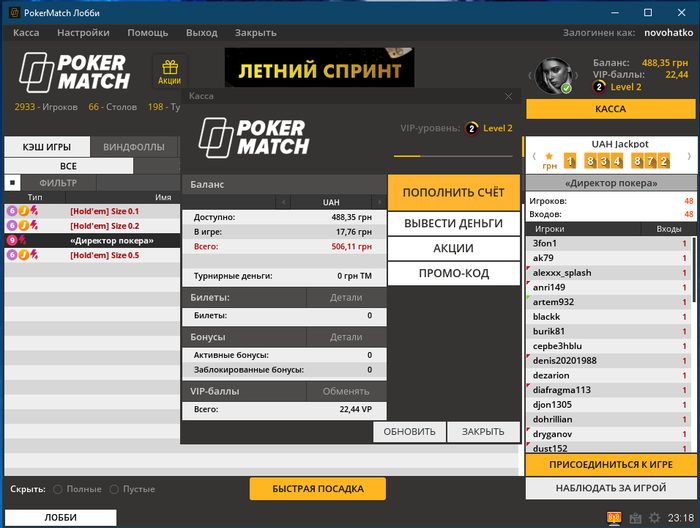Click the АКЦИИ button in Касса
The height and width of the screenshot is (528, 700).
pyautogui.click(x=454, y=249)
